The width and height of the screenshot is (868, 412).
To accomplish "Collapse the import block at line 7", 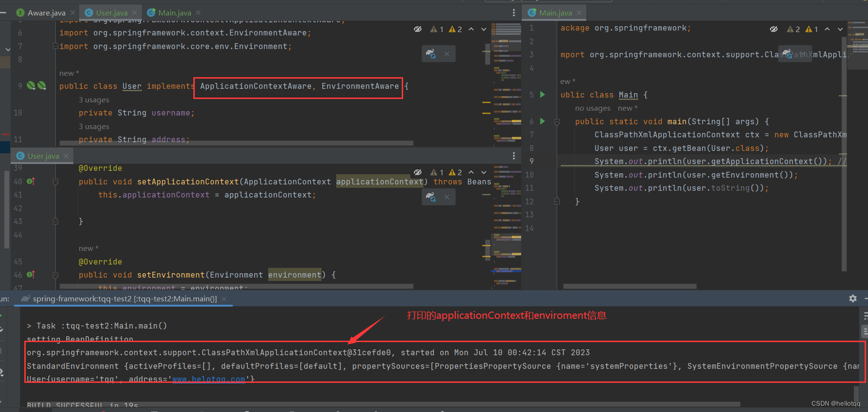I will point(55,46).
